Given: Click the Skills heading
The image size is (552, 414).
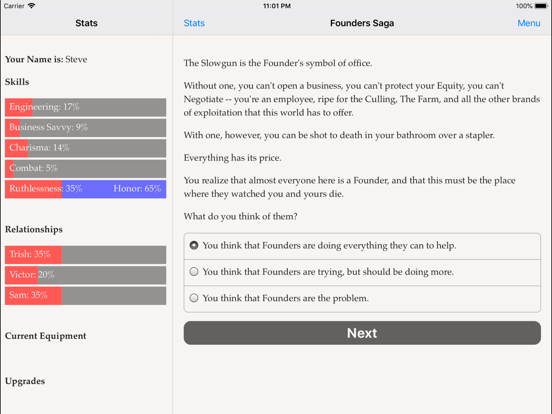Looking at the screenshot, I should click(17, 82).
